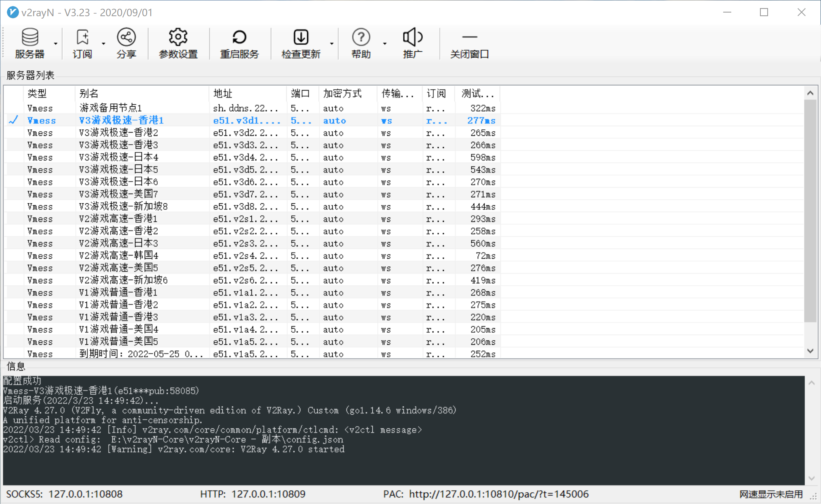Sort servers by the 测试 column header

tap(477, 93)
